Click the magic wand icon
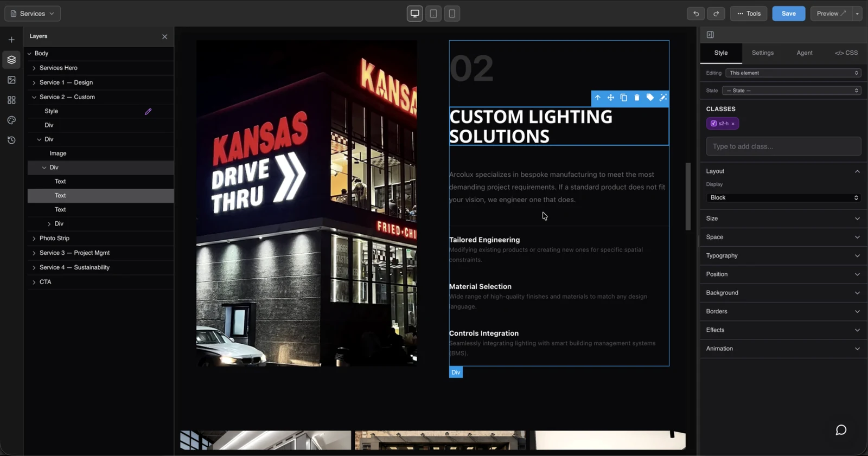868x456 pixels. click(x=663, y=98)
